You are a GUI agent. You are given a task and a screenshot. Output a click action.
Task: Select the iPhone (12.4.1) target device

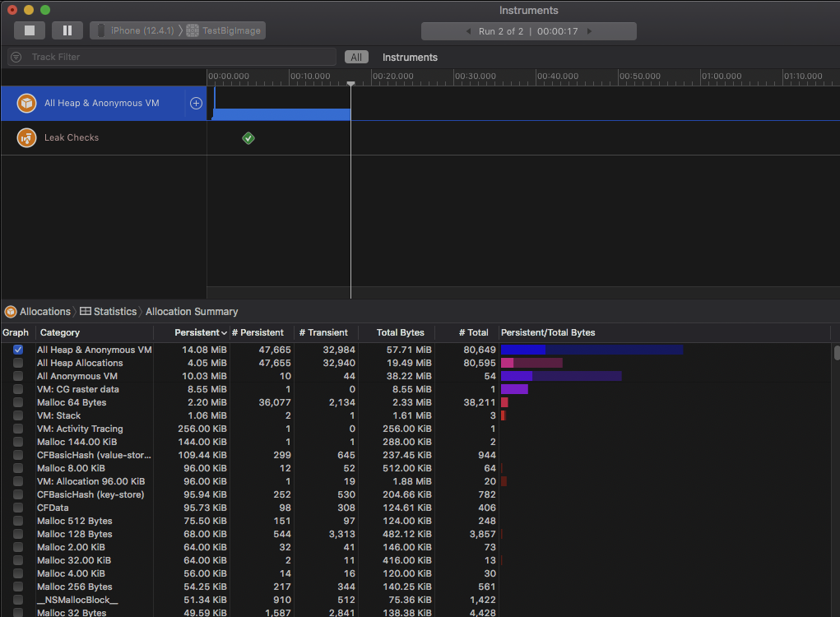[136, 30]
